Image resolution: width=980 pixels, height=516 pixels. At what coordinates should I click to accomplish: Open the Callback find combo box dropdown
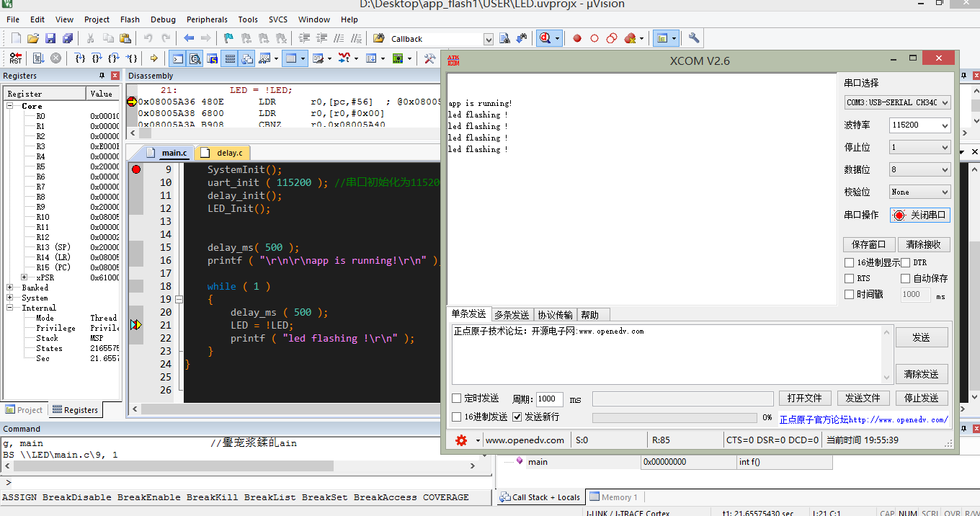coord(489,39)
